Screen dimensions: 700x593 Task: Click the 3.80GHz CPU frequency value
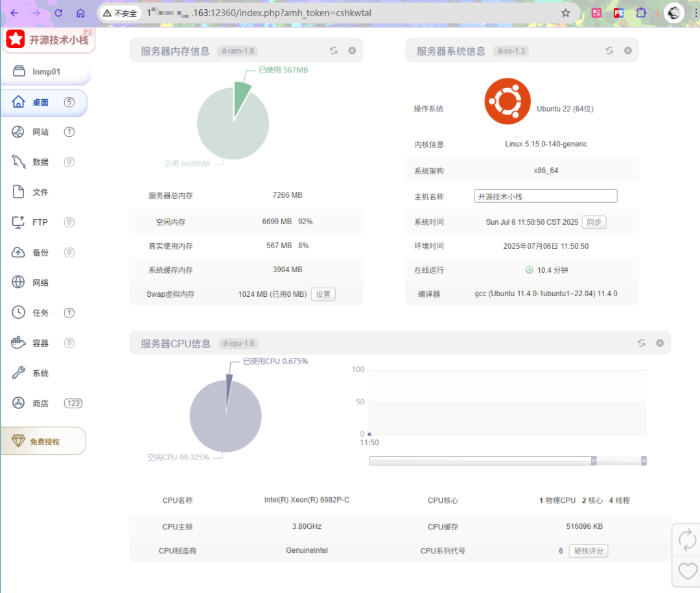tap(307, 526)
